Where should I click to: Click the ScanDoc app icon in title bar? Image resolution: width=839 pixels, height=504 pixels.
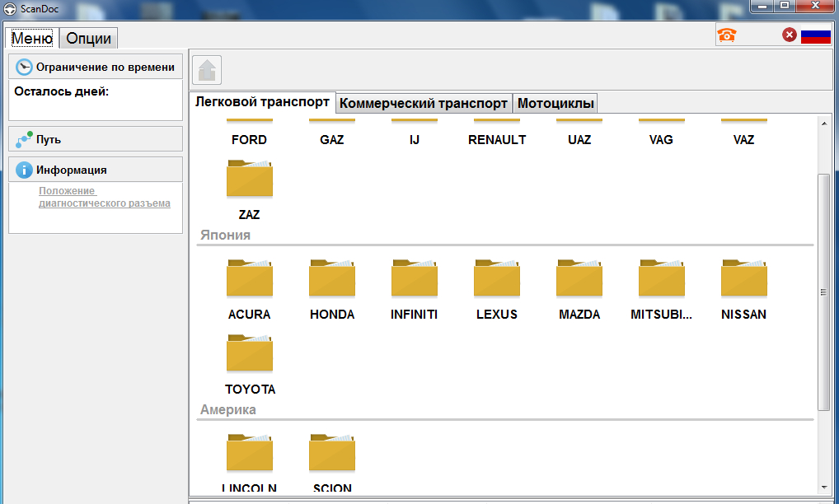coord(10,9)
